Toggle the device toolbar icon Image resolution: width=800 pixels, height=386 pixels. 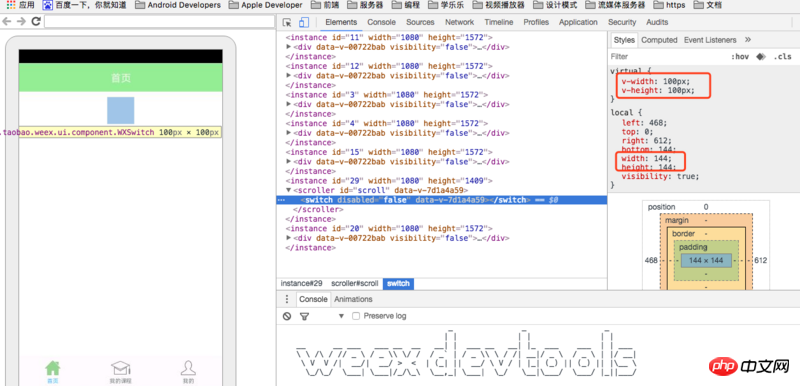(x=304, y=22)
